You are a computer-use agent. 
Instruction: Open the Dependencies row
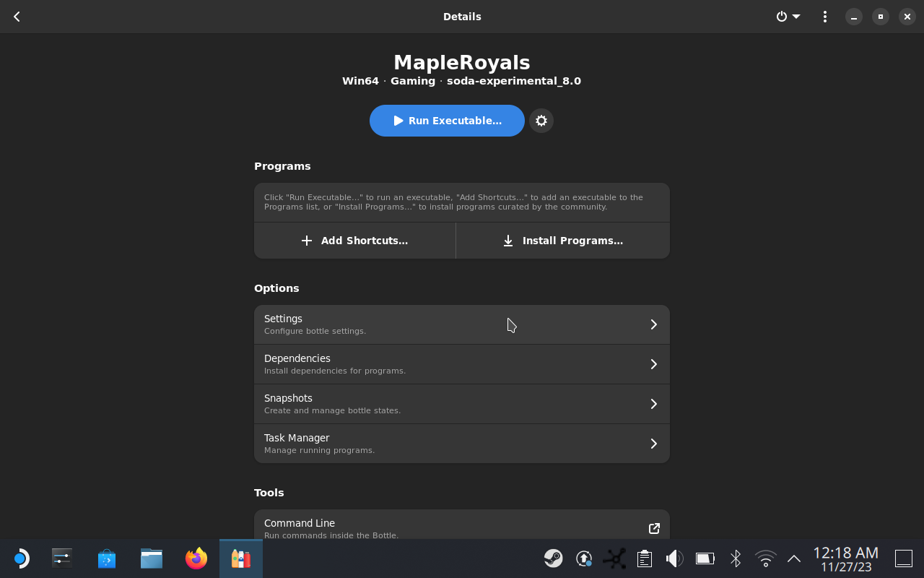coord(462,364)
